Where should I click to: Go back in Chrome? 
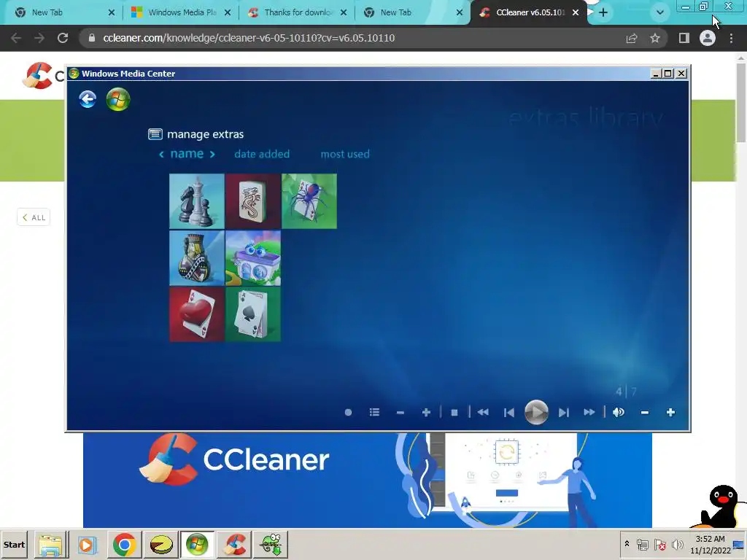point(16,38)
